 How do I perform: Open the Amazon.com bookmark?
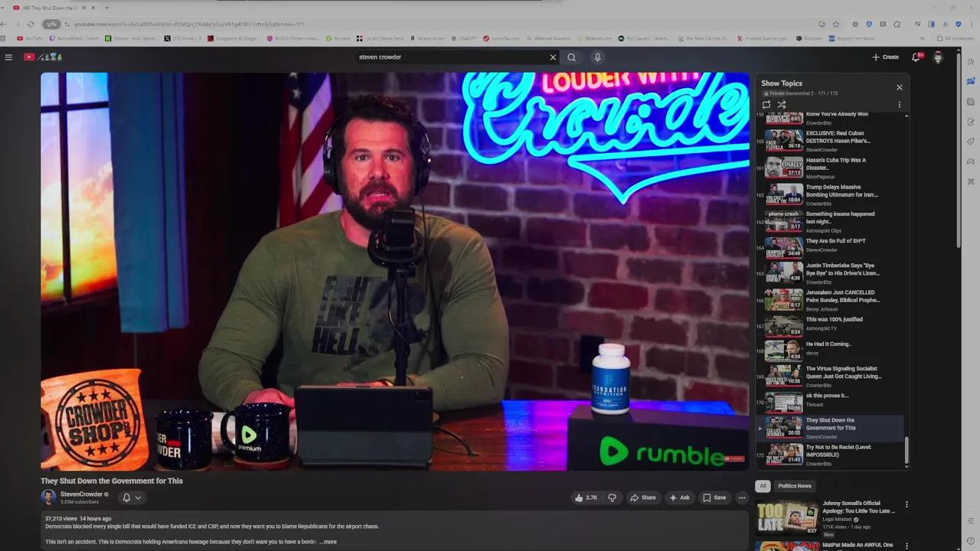click(427, 38)
